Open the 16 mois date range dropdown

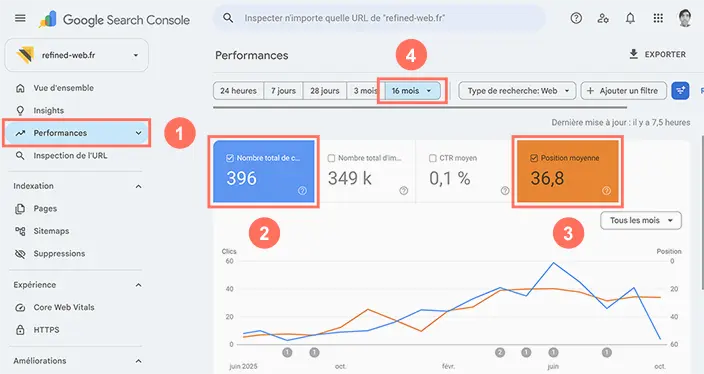(x=412, y=91)
